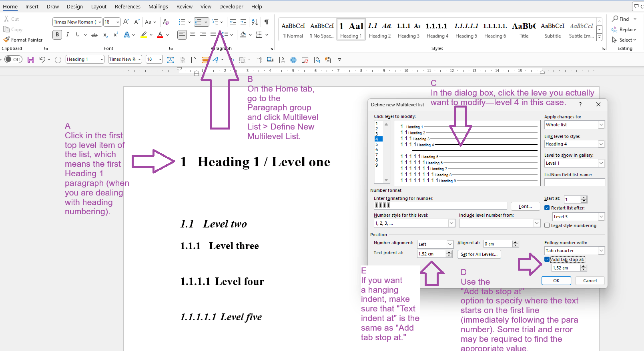The image size is (644, 351).
Task: Apply the red font color
Action: coord(160,35)
